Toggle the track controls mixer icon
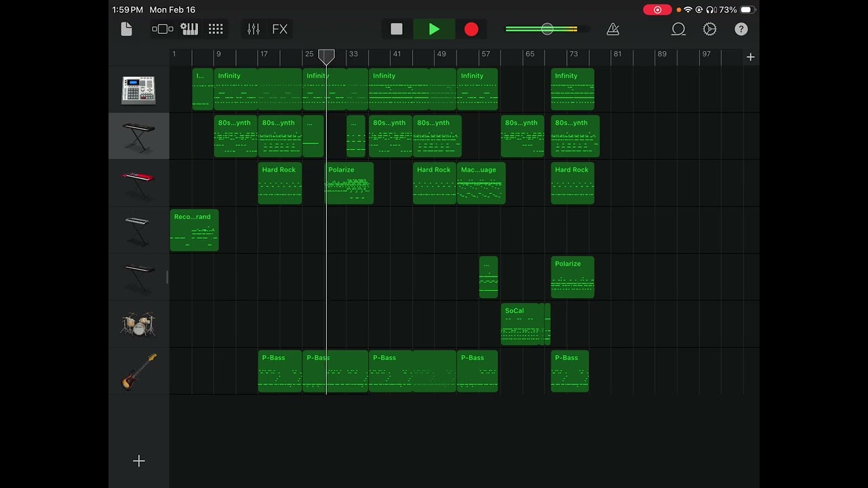 click(x=254, y=29)
